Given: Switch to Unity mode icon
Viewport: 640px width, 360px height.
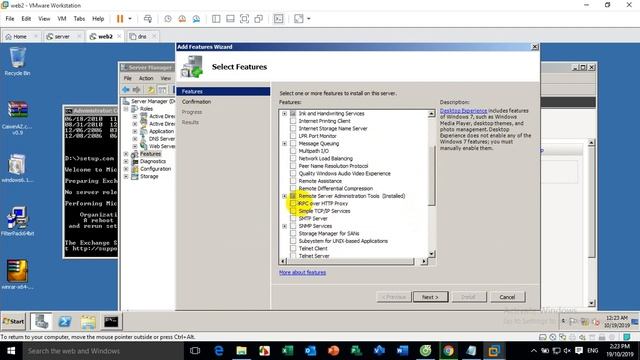Looking at the screenshot, I should click(x=258, y=19).
